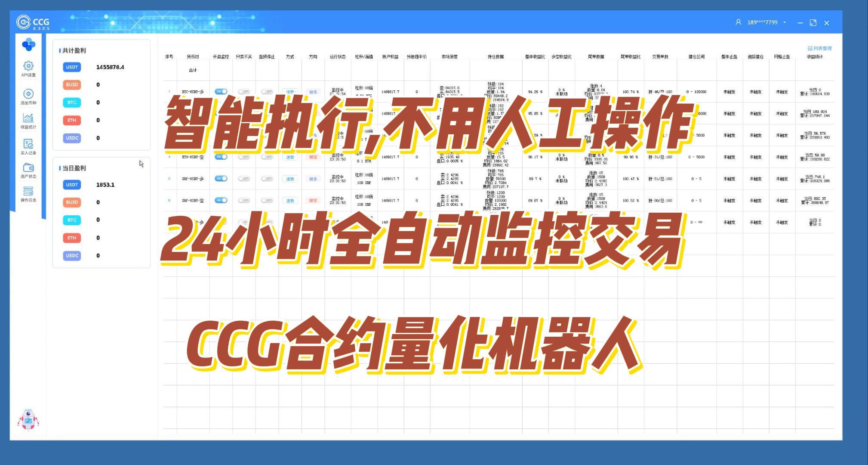Click the BUSD badge under 当日盈利
The width and height of the screenshot is (868, 465).
coord(72,202)
